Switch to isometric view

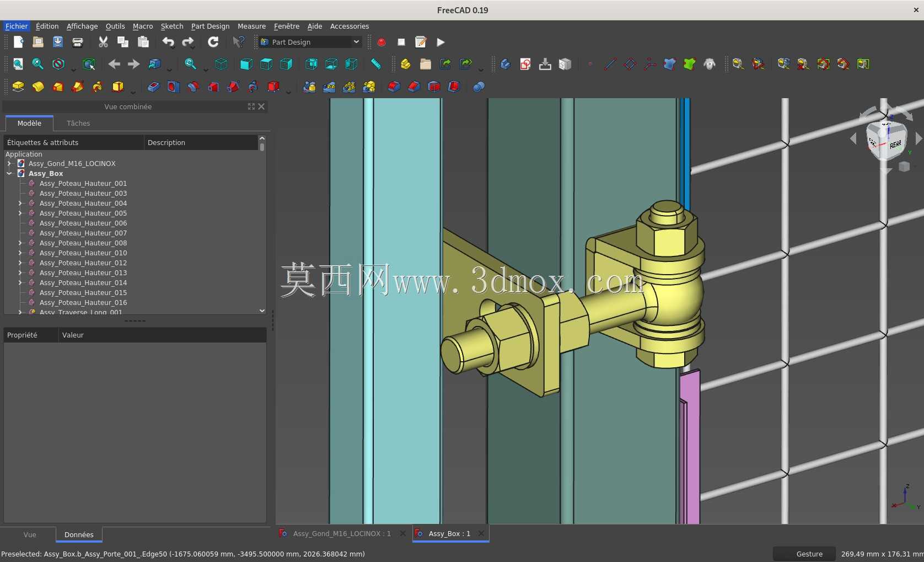[x=221, y=64]
